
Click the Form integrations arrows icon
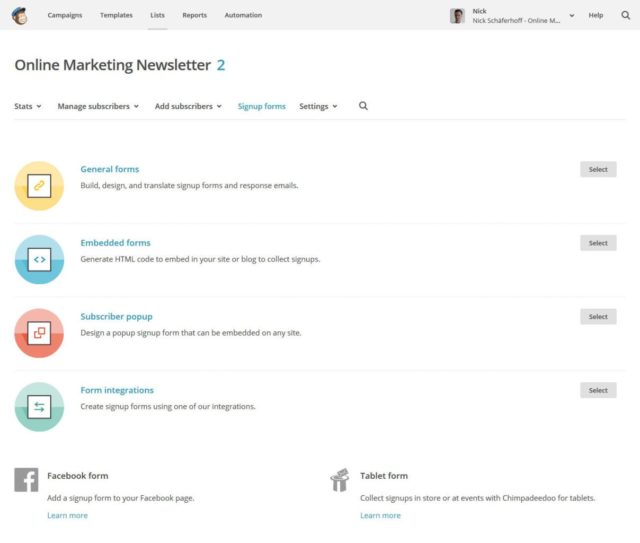pos(39,407)
